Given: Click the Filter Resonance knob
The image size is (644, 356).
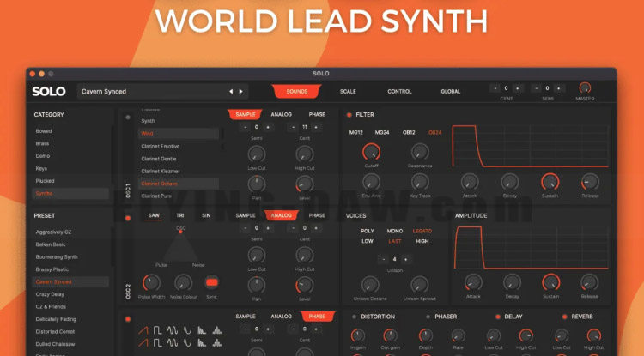Looking at the screenshot, I should (x=420, y=152).
